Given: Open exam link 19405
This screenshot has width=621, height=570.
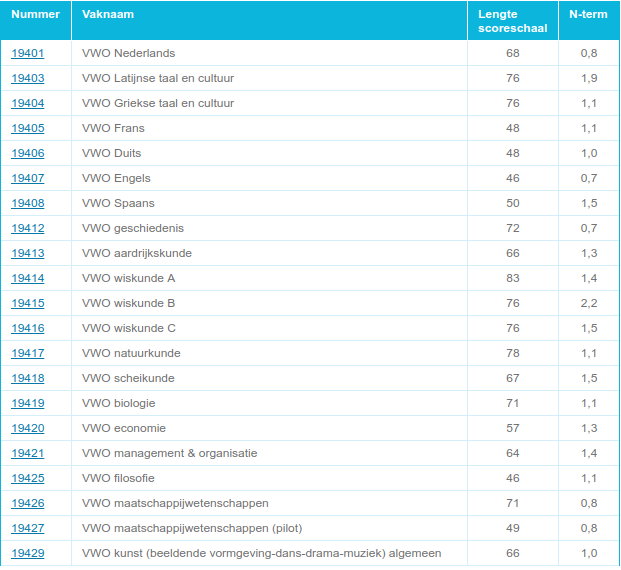Looking at the screenshot, I should (28, 128).
